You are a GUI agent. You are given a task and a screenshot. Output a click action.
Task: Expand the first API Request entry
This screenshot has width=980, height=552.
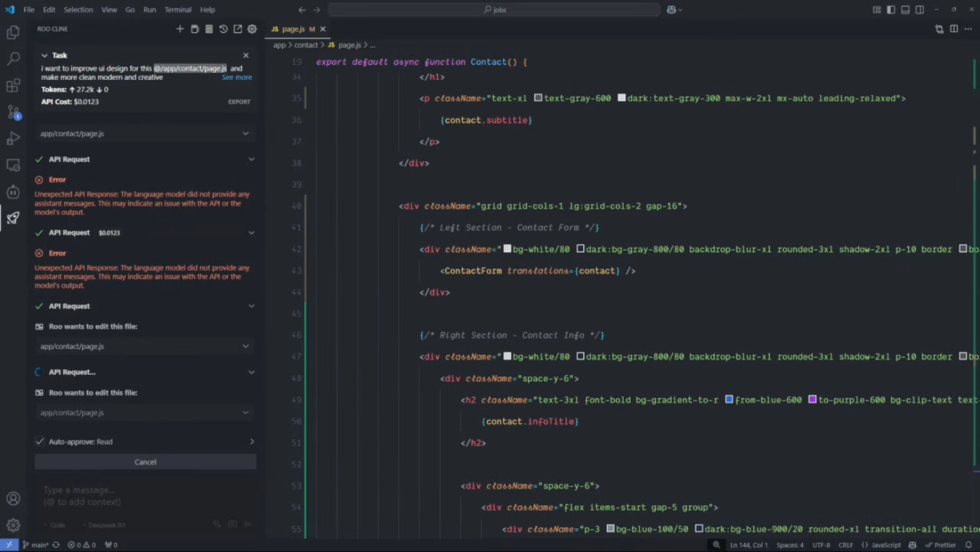[x=251, y=159]
